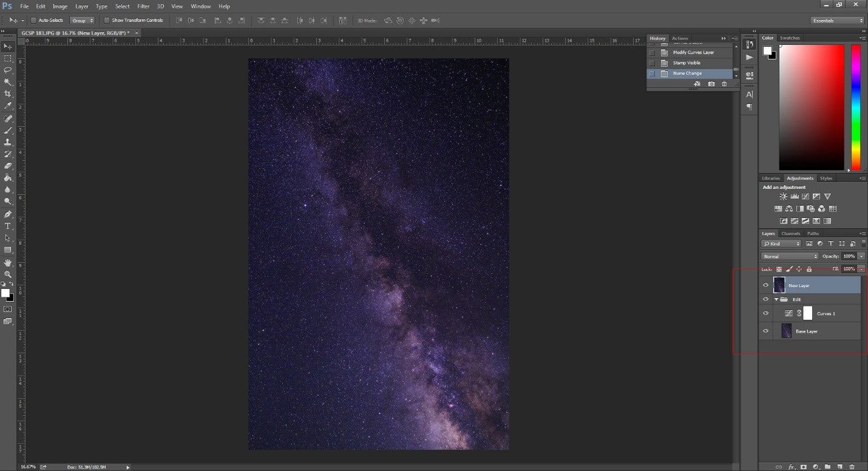868x471 pixels.
Task: Open the Filter menu
Action: [143, 6]
